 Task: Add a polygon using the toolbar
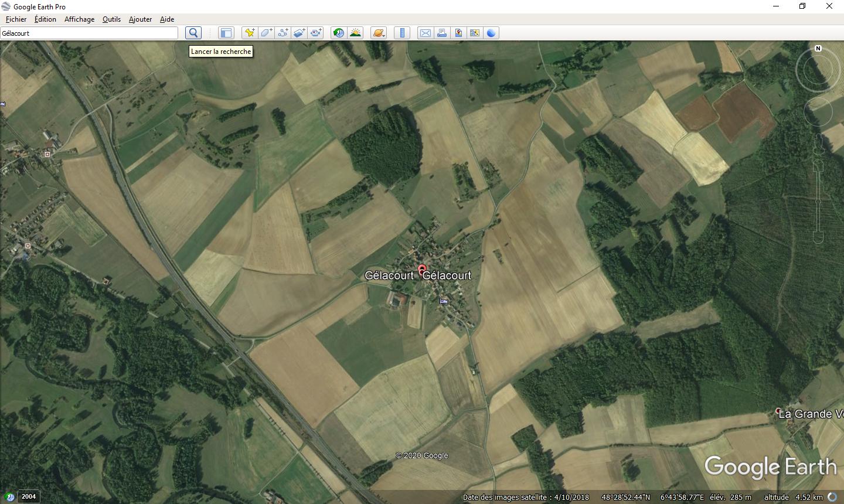266,33
